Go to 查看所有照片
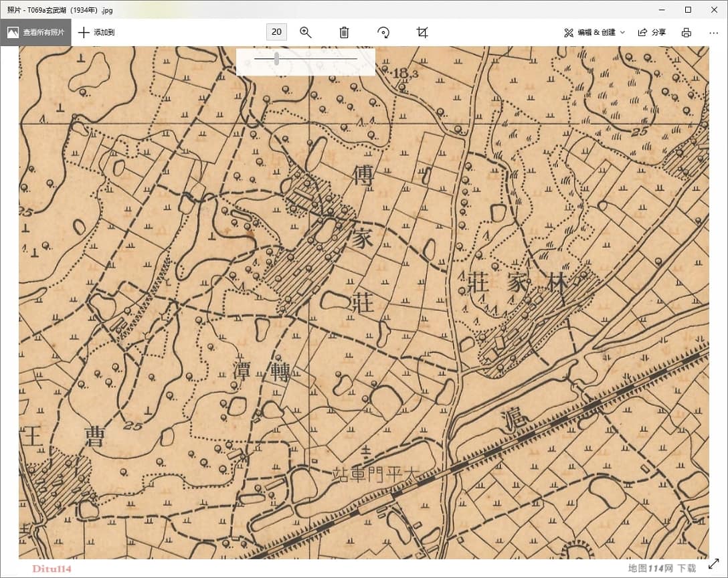The height and width of the screenshot is (578, 728). pos(36,32)
